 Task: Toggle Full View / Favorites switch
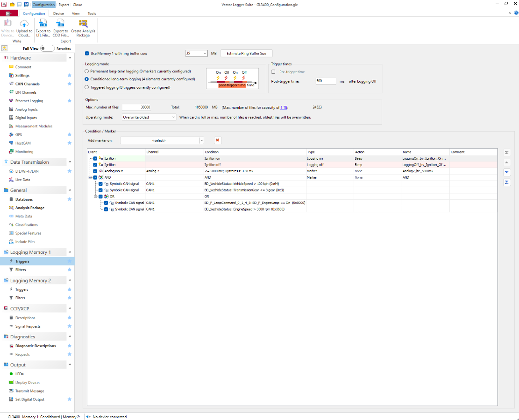pyautogui.click(x=47, y=48)
